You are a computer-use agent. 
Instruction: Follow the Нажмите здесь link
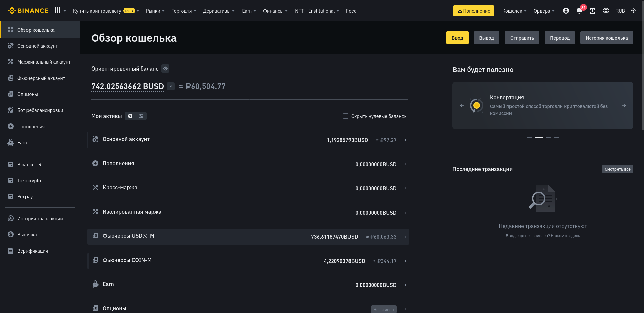pos(565,236)
